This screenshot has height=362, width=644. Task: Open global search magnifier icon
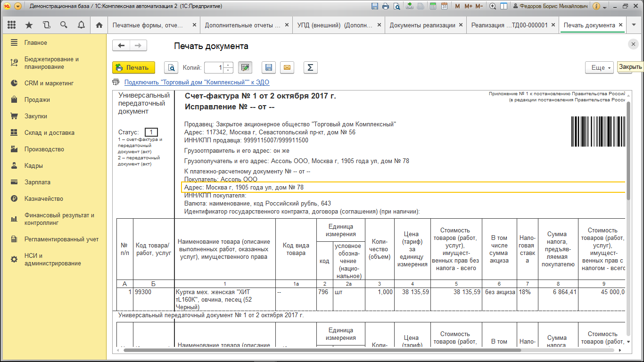click(64, 25)
